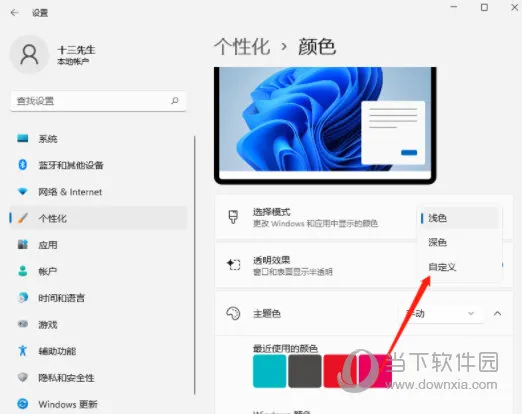
Task: Click the 游戏 gamepad icon
Action: (x=23, y=324)
